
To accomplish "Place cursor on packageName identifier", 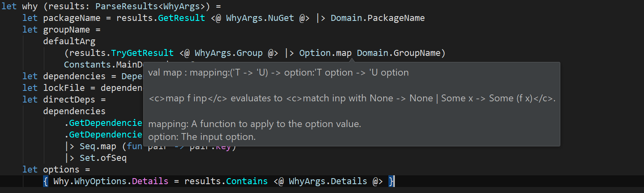I will pyautogui.click(x=72, y=18).
